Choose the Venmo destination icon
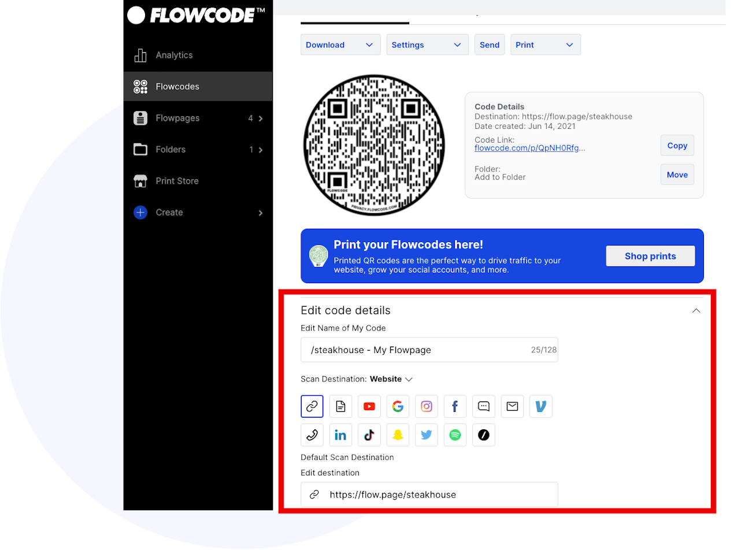The image size is (756, 550). pyautogui.click(x=541, y=406)
